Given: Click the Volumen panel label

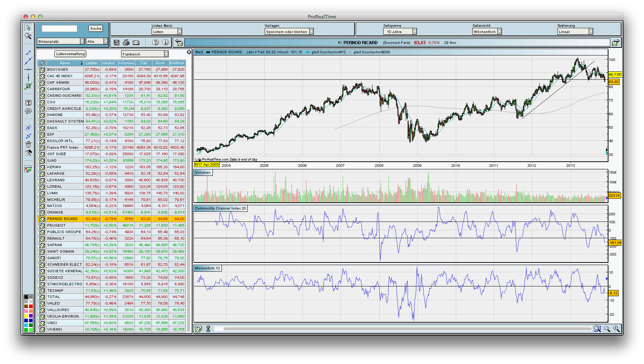Looking at the screenshot, I should [x=203, y=173].
